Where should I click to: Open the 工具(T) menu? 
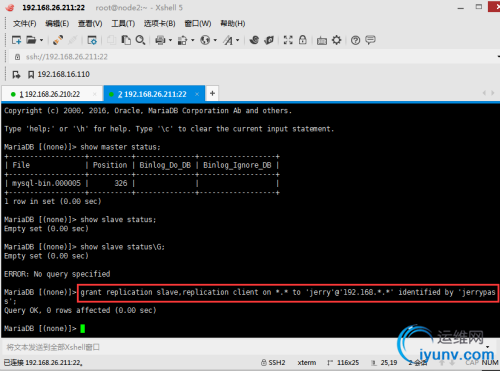(123, 23)
